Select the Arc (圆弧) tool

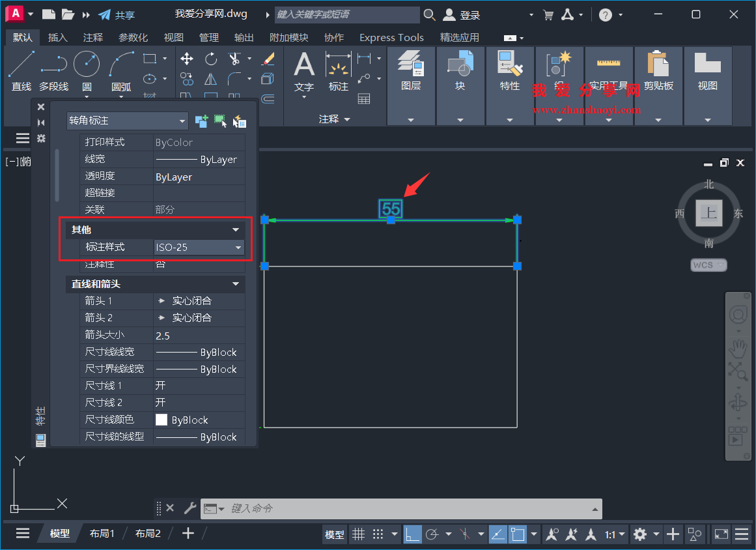point(121,70)
